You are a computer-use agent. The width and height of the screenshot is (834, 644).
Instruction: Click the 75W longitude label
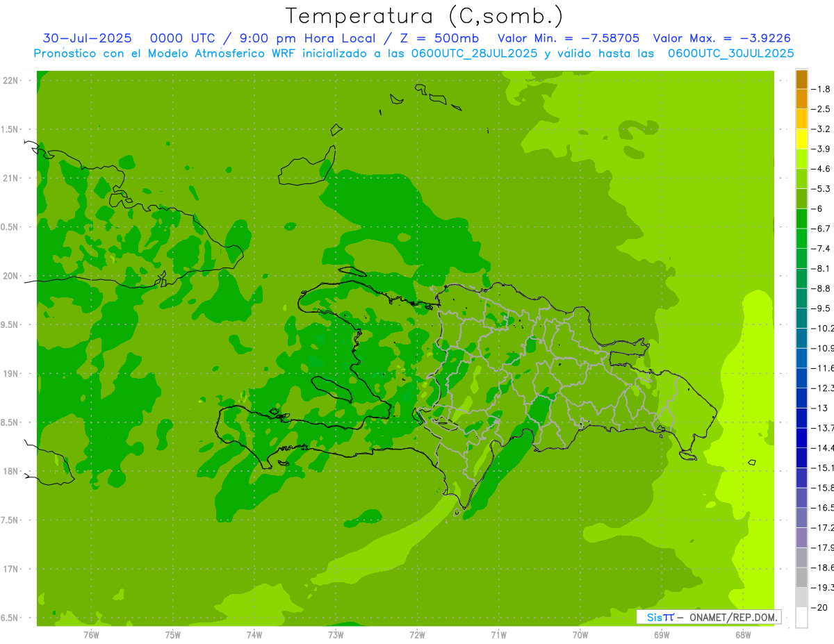[x=172, y=635]
